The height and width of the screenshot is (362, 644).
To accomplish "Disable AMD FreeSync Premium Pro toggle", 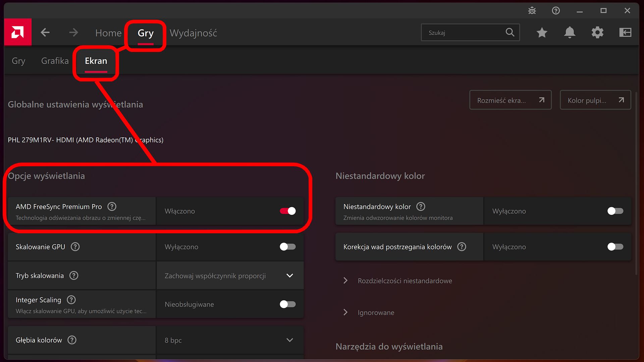I will [288, 211].
